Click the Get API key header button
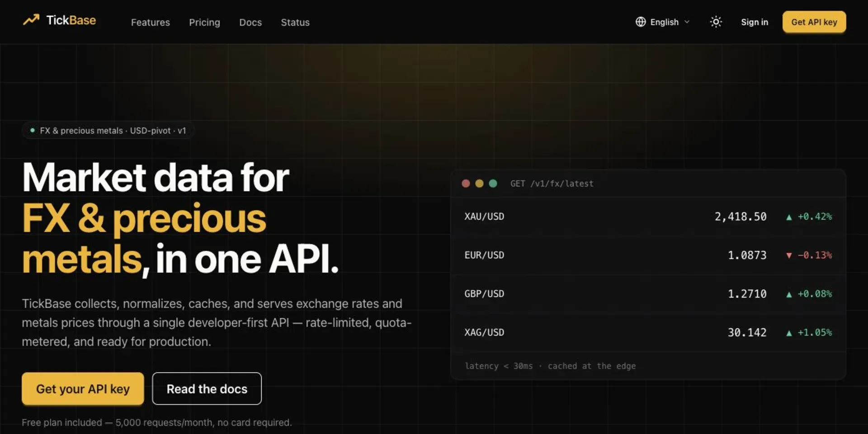Image resolution: width=868 pixels, height=434 pixels. pos(814,22)
